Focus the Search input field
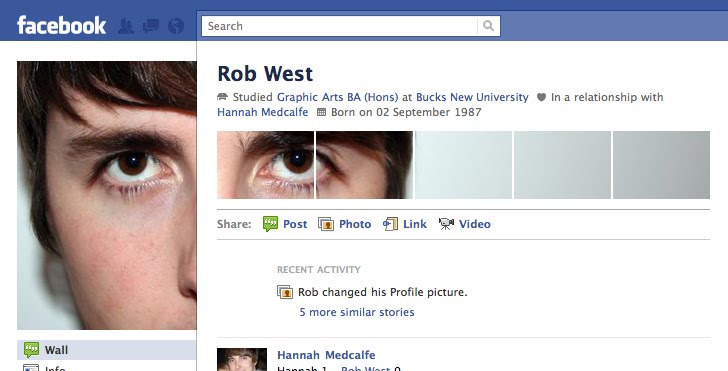 [339, 26]
